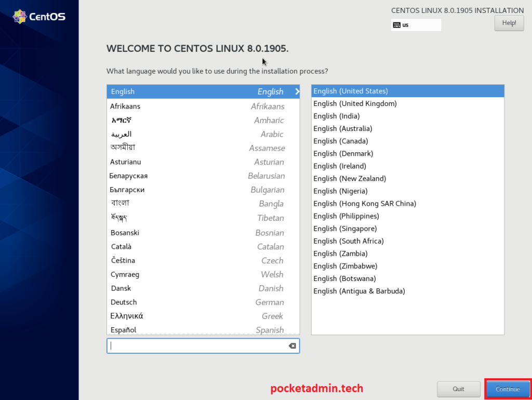
Task: Choose English (Denmark) locale
Action: pos(408,154)
